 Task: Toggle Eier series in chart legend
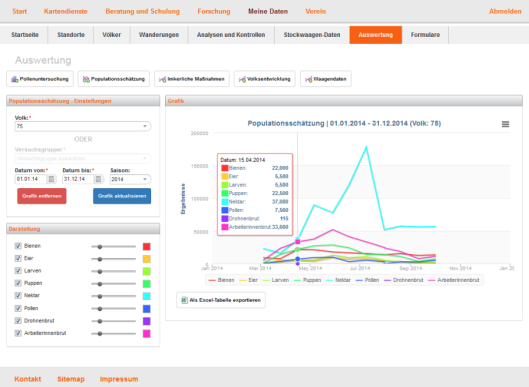pyautogui.click(x=248, y=280)
